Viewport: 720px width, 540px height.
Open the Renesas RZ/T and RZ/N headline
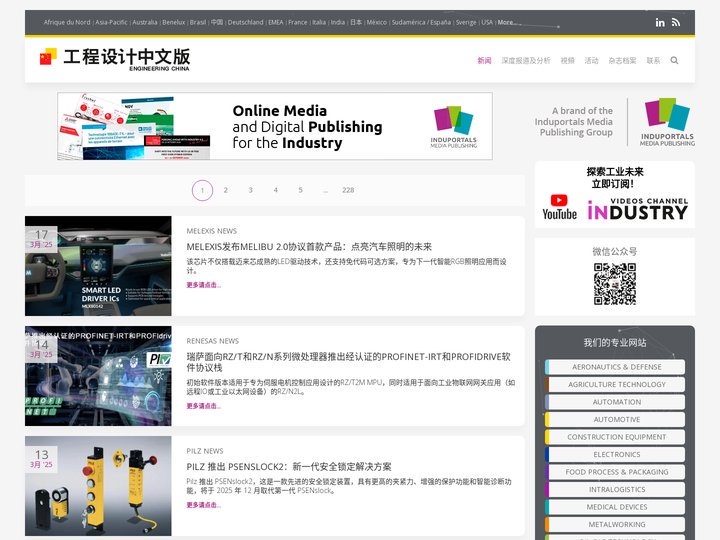(x=349, y=362)
